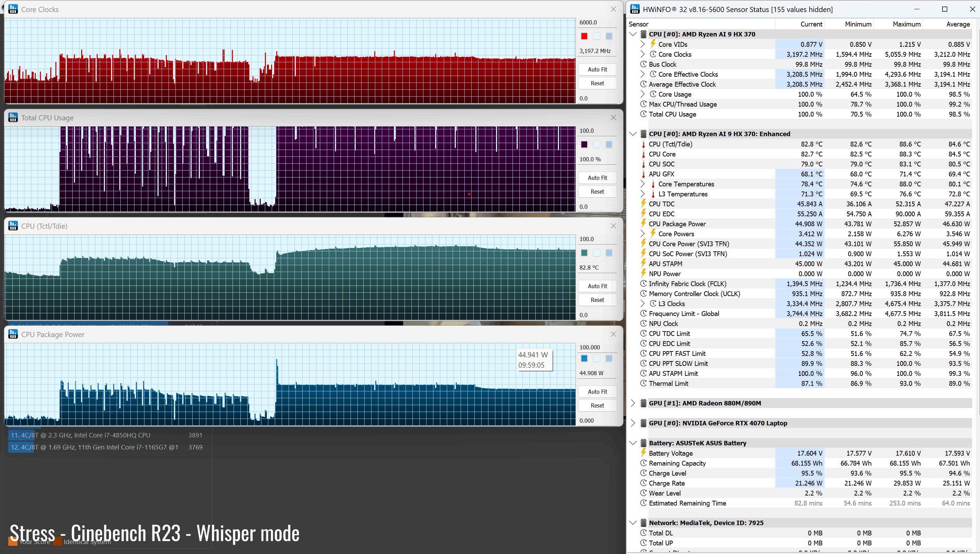Viewport: 980px width, 554px height.
Task: Click Reset in CPU (Tctl/Tdie) graph
Action: [597, 300]
